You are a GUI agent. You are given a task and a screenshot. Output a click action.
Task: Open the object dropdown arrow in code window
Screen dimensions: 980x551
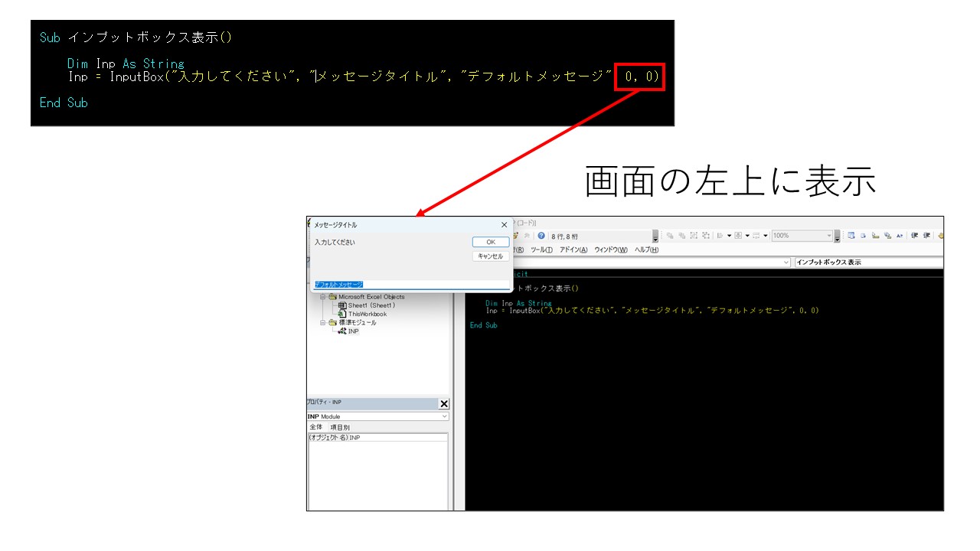coord(786,262)
